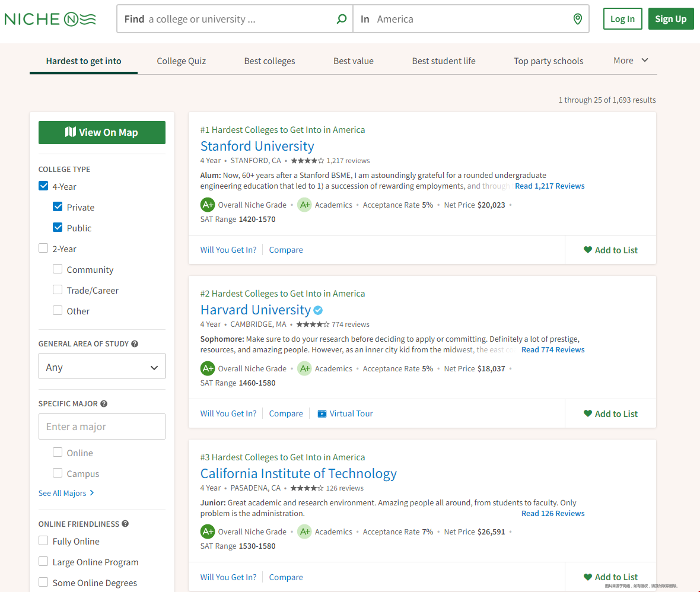Open the Best student life tab
This screenshot has height=592, width=700.
pyautogui.click(x=444, y=61)
